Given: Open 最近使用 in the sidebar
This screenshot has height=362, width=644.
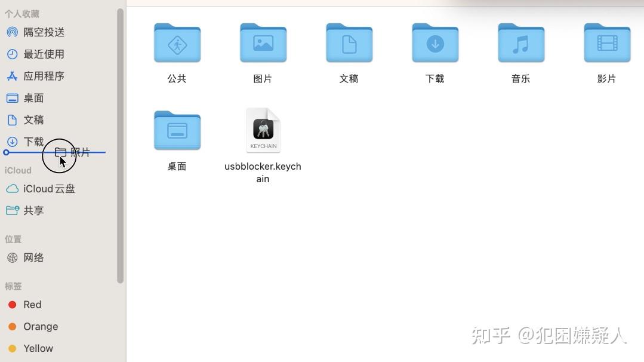Looking at the screenshot, I should (x=44, y=54).
